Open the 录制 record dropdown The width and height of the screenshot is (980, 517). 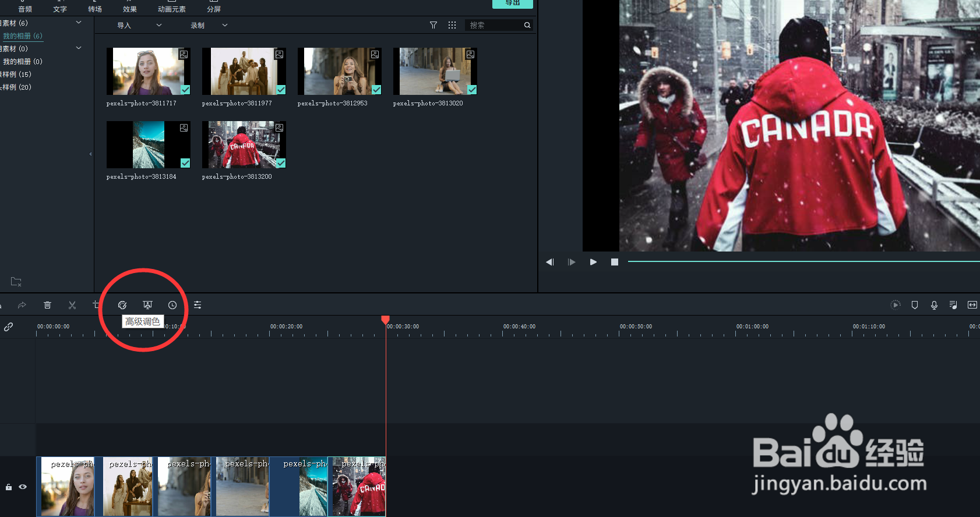(209, 25)
